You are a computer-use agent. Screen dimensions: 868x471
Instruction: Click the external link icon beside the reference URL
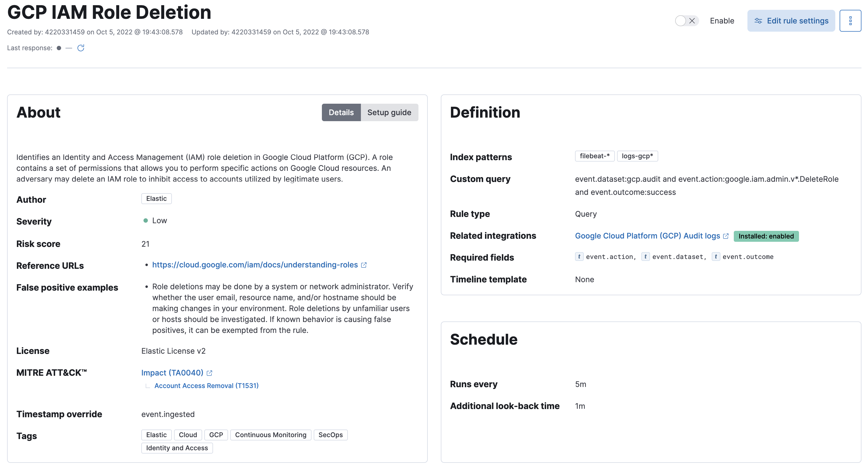point(364,265)
